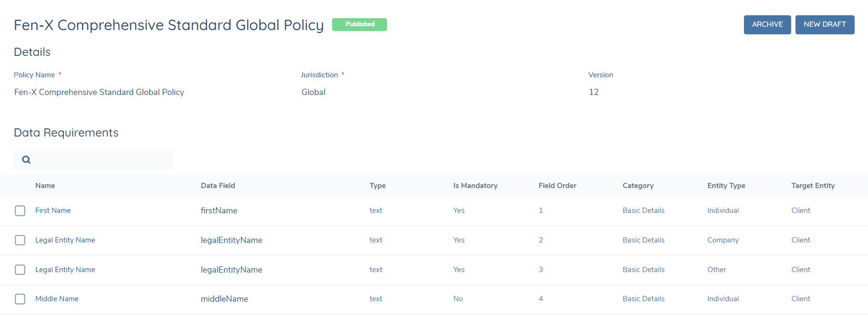Screen dimensions: 868x316
Task: Click the green Published status badge
Action: (359, 24)
